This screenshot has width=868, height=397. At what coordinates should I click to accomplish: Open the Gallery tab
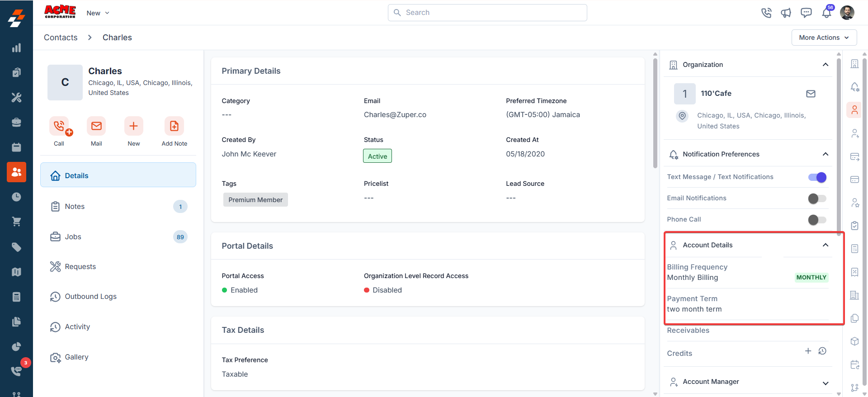pyautogui.click(x=118, y=357)
